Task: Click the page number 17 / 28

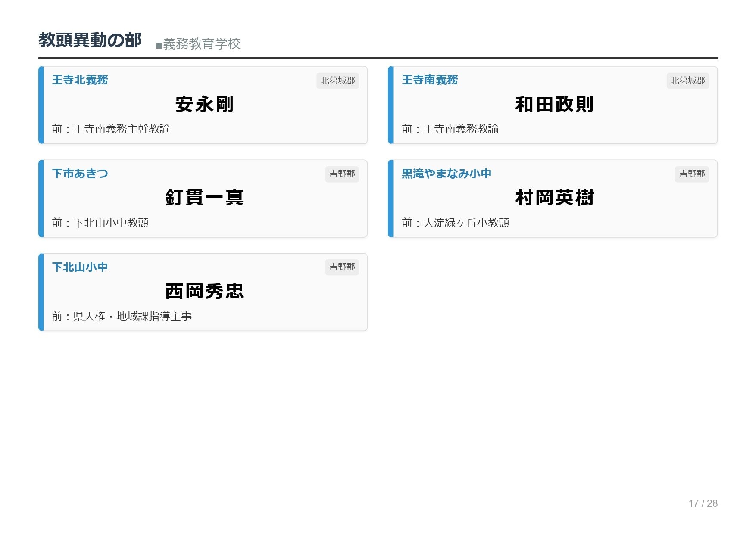Action: point(703,503)
